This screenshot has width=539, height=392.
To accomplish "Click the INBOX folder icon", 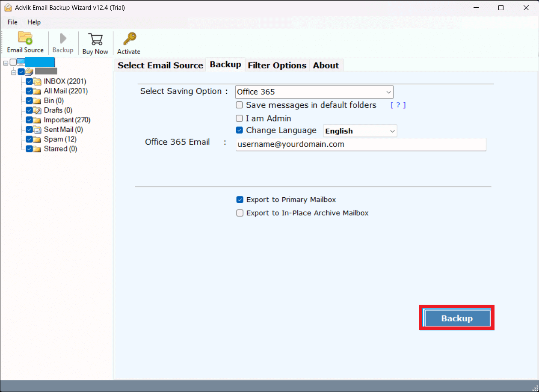I will 37,81.
